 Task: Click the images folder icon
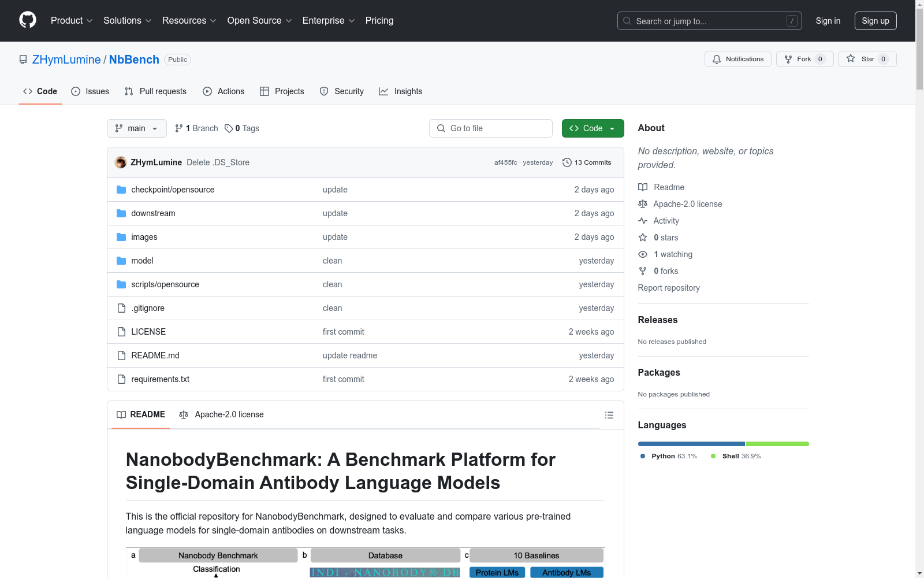pos(121,237)
